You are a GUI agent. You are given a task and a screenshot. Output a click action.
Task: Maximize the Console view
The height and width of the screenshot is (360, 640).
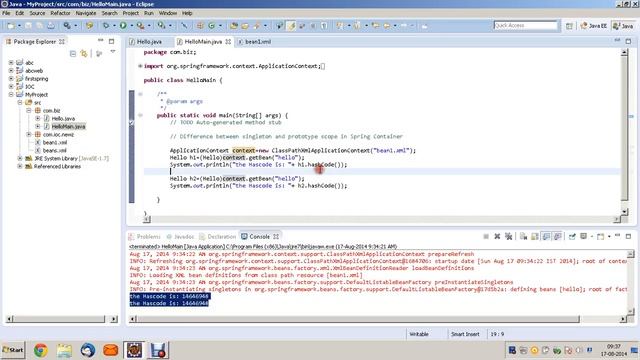pos(629,236)
